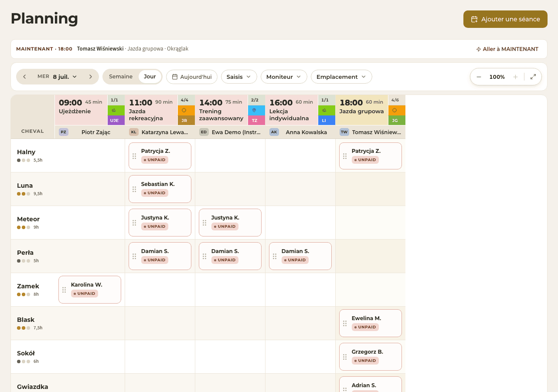
Task: Click pink TZ color tag
Action: 256,121
